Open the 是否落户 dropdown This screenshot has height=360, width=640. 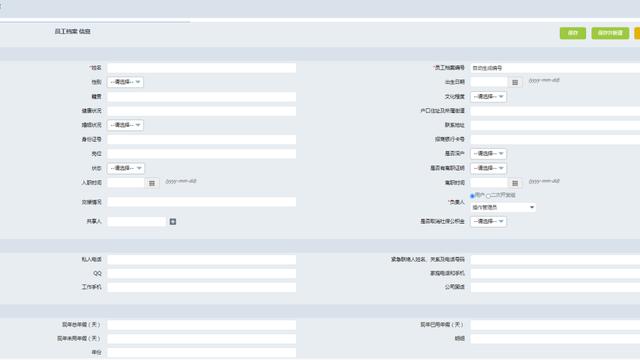[489, 154]
